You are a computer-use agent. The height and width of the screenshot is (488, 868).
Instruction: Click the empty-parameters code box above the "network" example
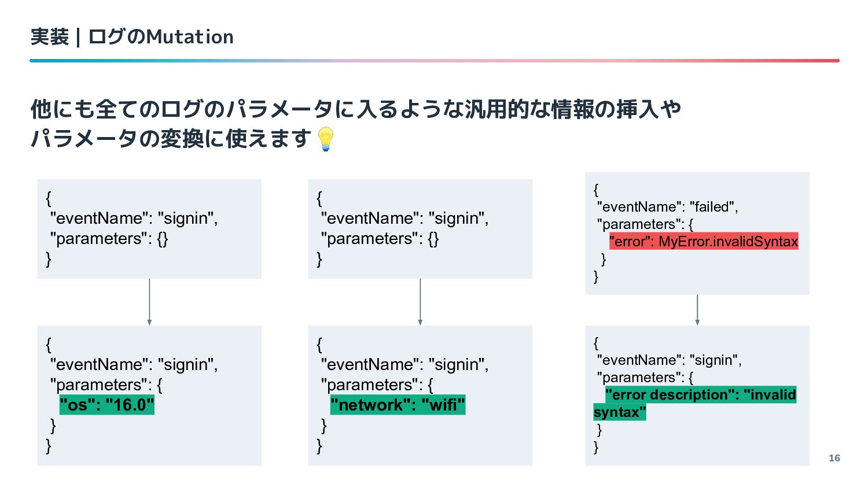pyautogui.click(x=420, y=228)
